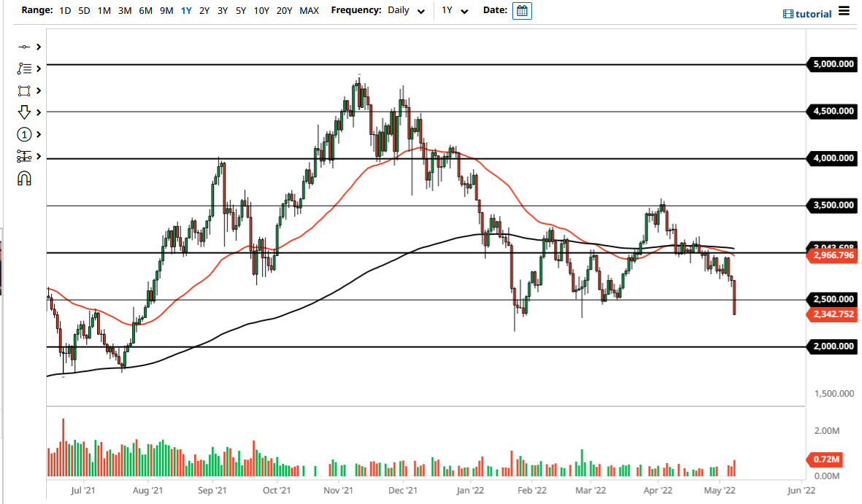The width and height of the screenshot is (862, 504).
Task: Expand the arrow marker submenu arrow
Action: [x=39, y=112]
